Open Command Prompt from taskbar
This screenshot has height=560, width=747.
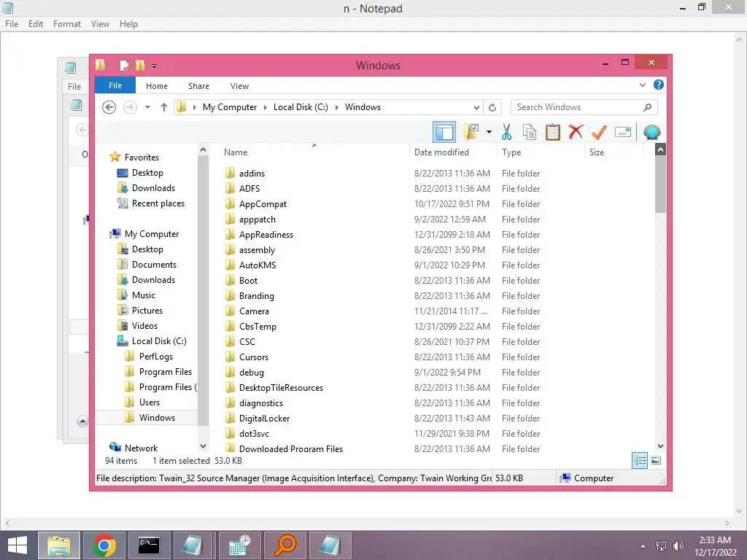[149, 545]
